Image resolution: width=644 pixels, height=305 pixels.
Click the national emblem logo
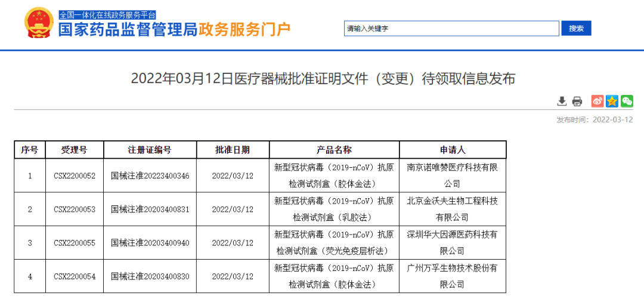coord(39,24)
